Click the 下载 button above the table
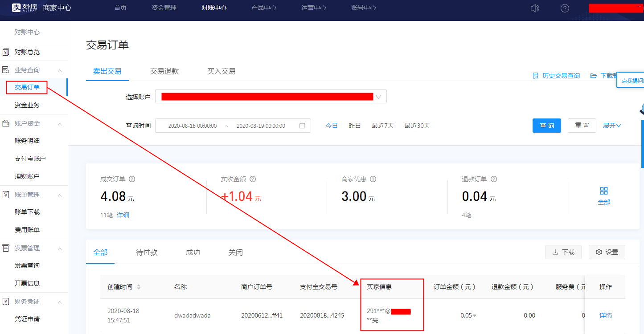This screenshot has width=644, height=334. pyautogui.click(x=563, y=252)
